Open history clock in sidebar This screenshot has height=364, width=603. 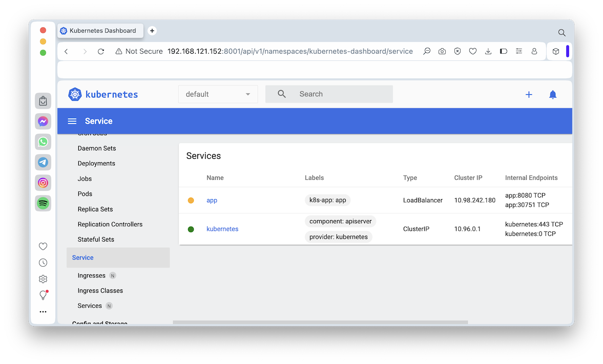tap(43, 263)
